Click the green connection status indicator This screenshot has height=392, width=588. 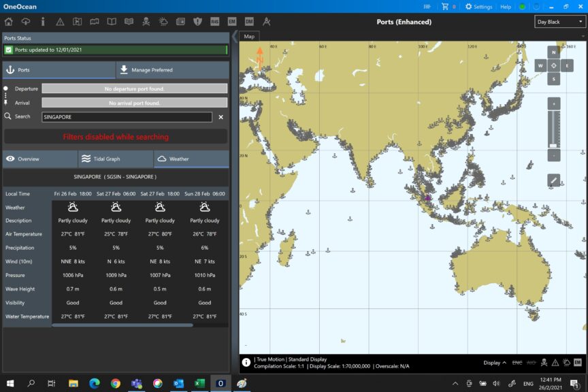pyautogui.click(x=522, y=7)
